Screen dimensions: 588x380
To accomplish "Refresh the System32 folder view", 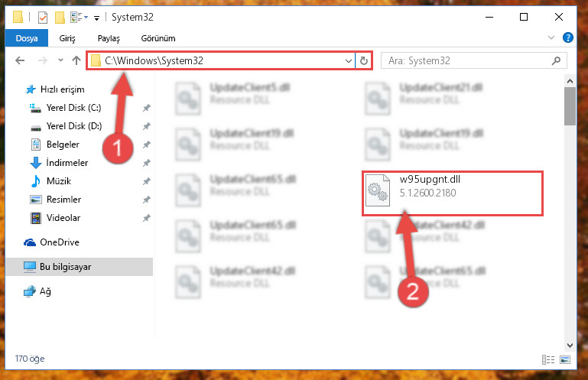I will pos(364,60).
